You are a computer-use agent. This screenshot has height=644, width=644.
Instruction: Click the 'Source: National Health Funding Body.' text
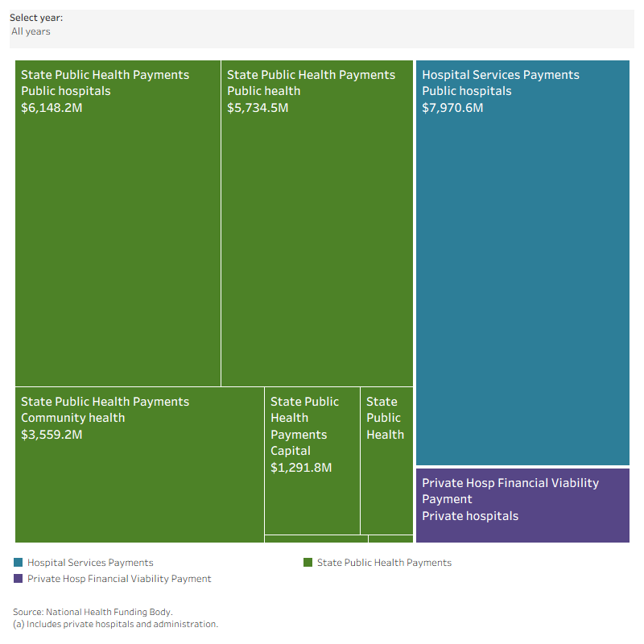pos(93,612)
